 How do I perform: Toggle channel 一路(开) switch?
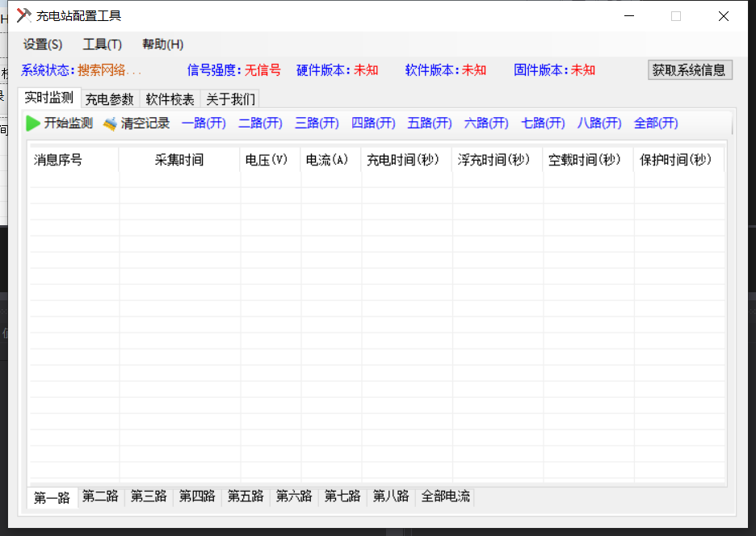(x=204, y=124)
